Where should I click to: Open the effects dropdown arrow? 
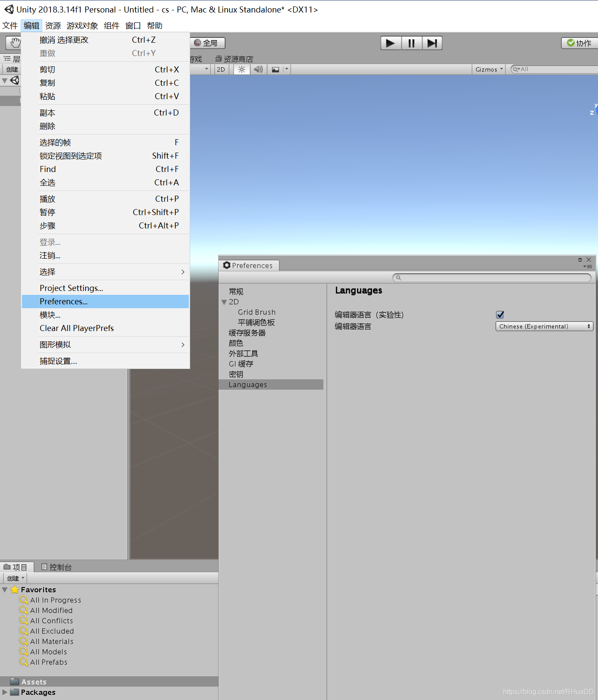(x=287, y=69)
